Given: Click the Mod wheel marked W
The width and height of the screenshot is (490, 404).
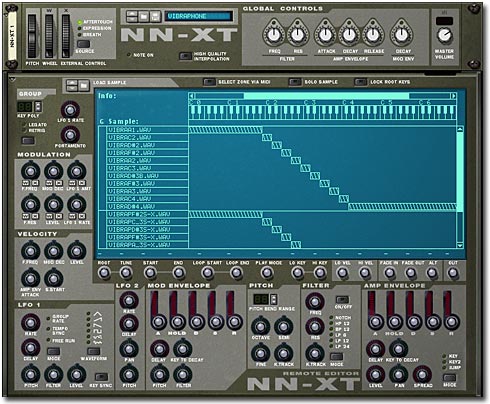Looking at the screenshot, I should [x=49, y=36].
